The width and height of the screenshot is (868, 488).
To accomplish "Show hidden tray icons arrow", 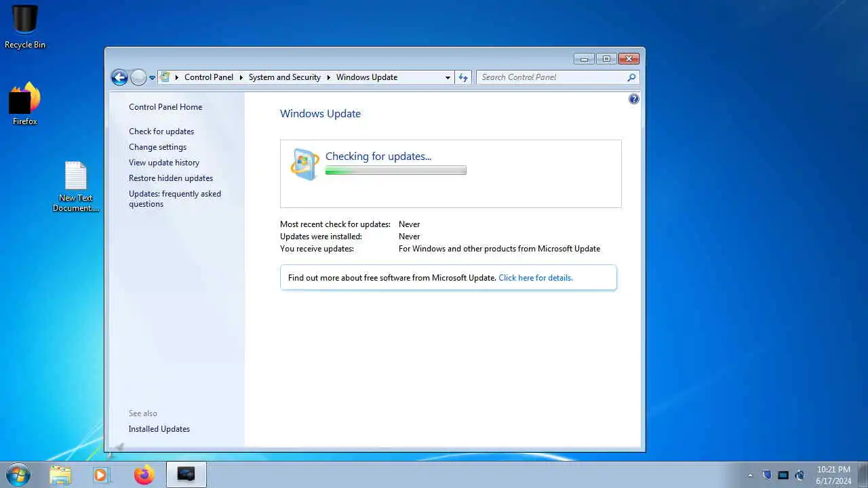I will (x=750, y=475).
